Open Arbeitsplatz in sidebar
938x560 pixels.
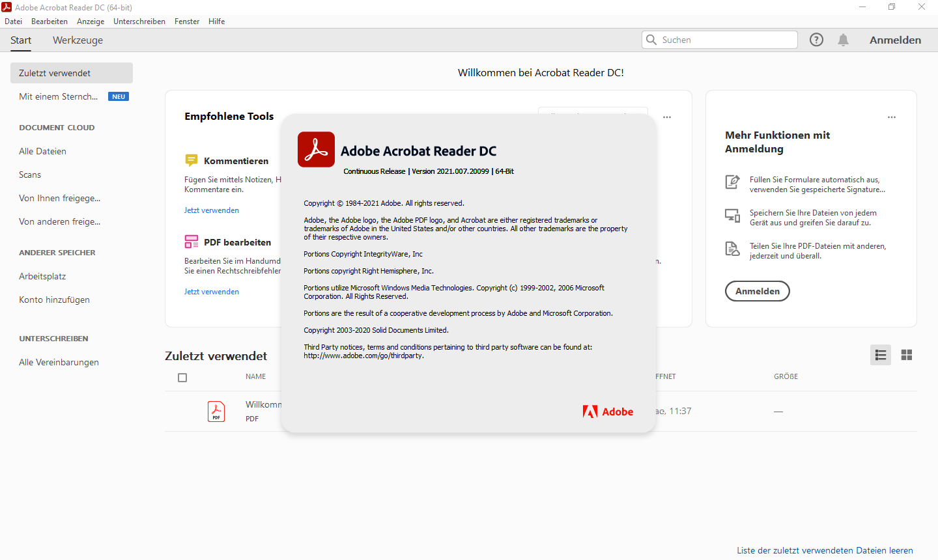tap(42, 276)
